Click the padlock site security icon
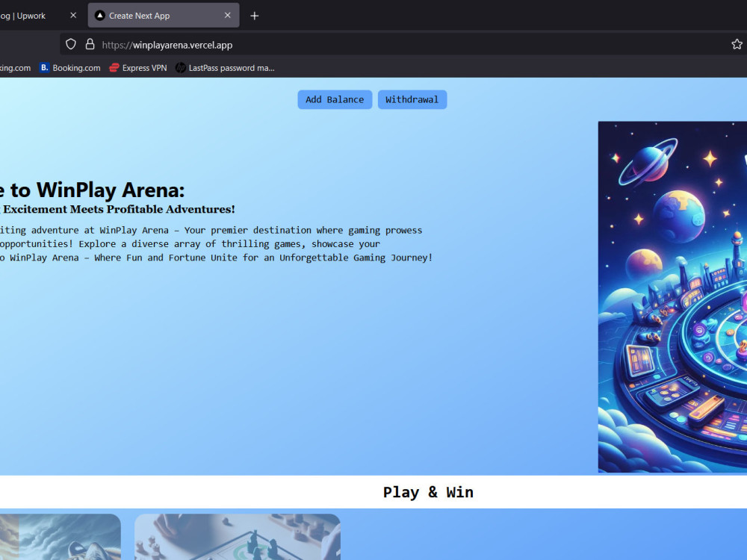 [x=90, y=44]
